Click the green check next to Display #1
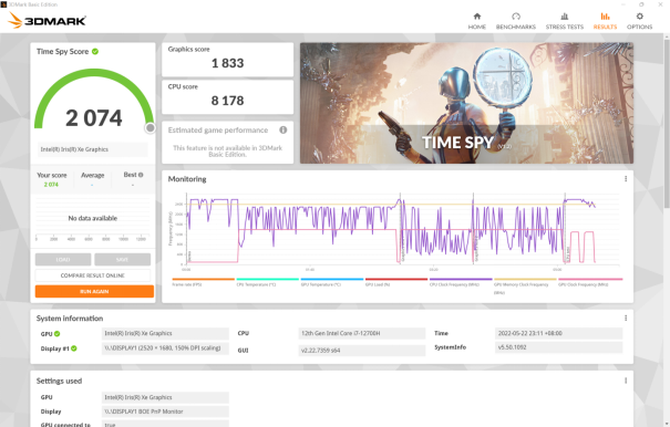Screen dimensions: 670x427 [x=74, y=348]
